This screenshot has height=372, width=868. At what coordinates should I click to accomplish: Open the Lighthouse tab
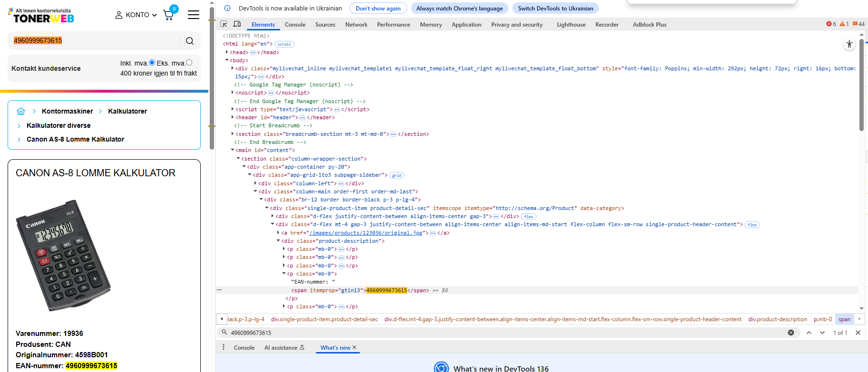pos(571,25)
